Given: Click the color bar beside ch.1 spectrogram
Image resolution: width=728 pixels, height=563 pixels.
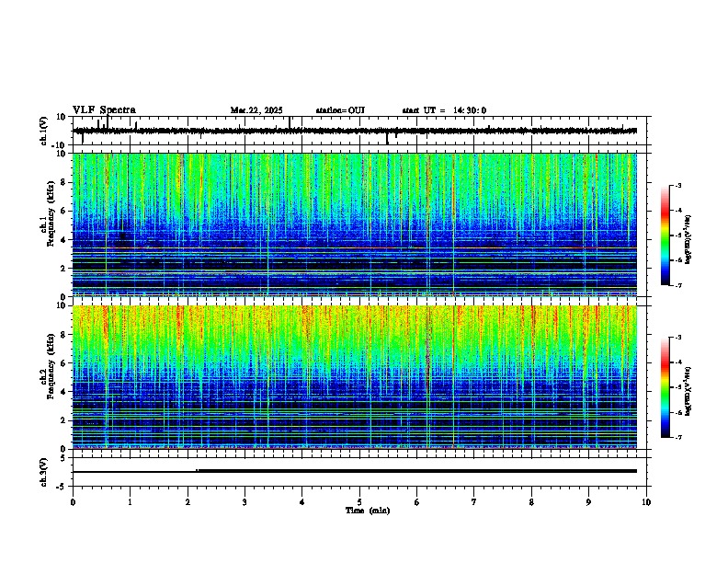Looking at the screenshot, I should pos(665,236).
